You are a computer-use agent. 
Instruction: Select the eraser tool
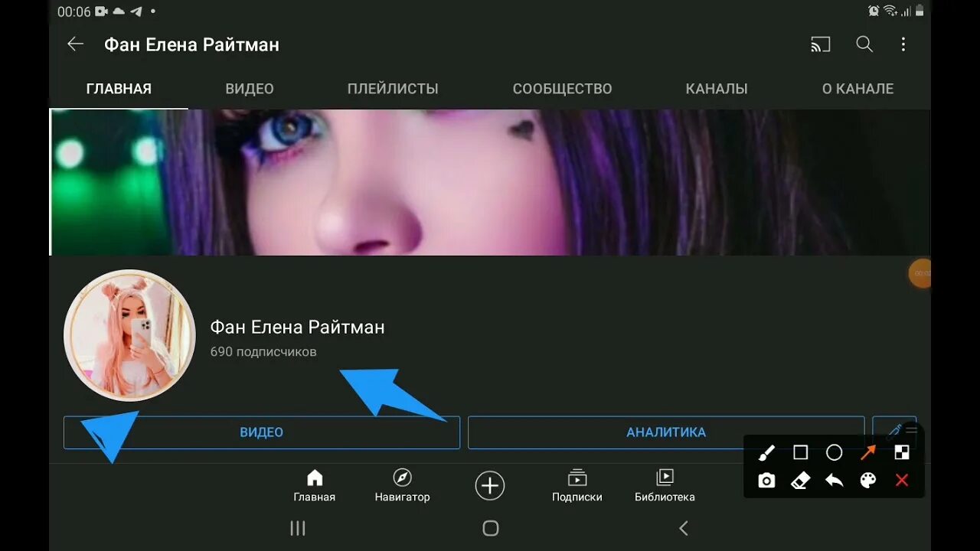coord(800,481)
